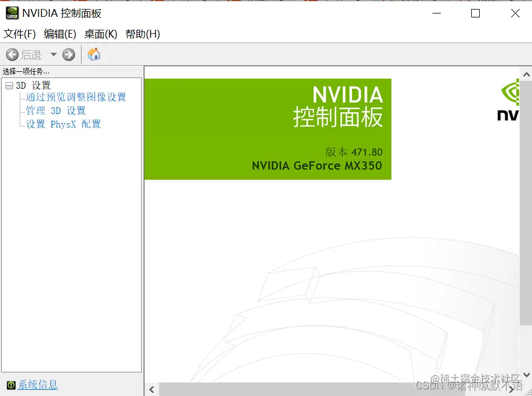Click the system information icon beside 系统信息
Screen dimensions: 532x396
pos(11,385)
